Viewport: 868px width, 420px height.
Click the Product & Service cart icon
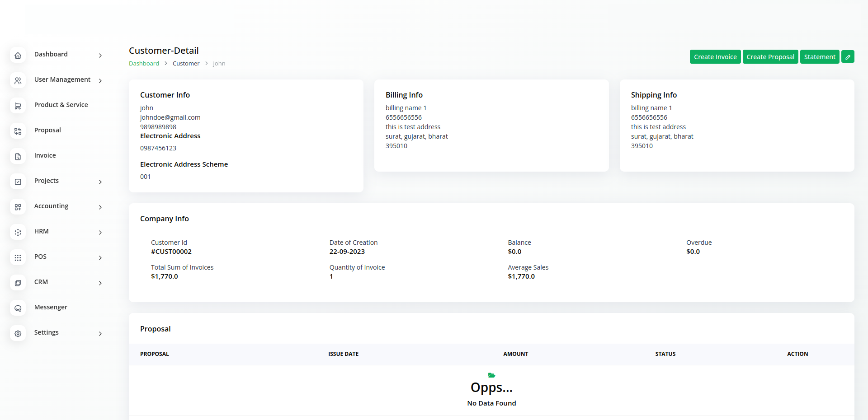coord(18,106)
